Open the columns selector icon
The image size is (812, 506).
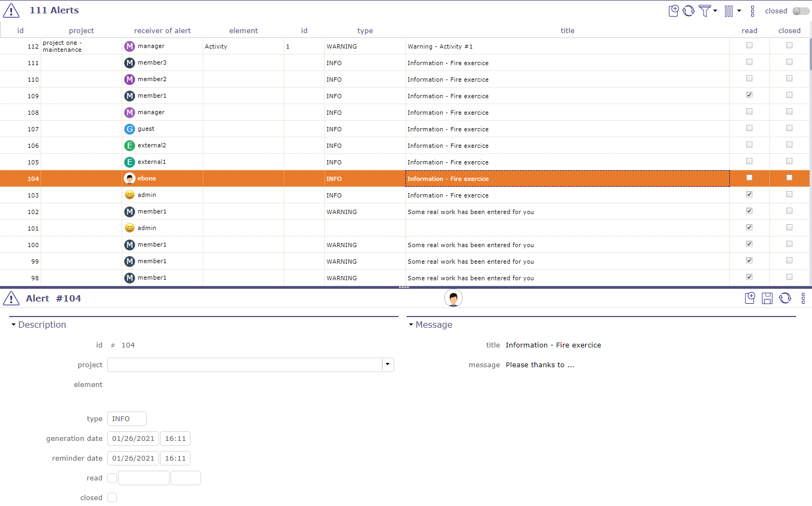pyautogui.click(x=729, y=11)
